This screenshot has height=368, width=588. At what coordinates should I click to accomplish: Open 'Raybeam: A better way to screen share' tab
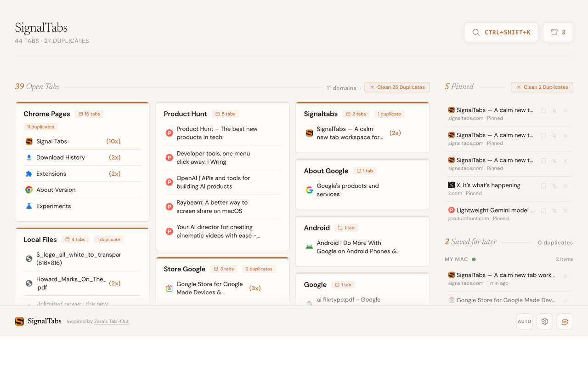pos(222,207)
